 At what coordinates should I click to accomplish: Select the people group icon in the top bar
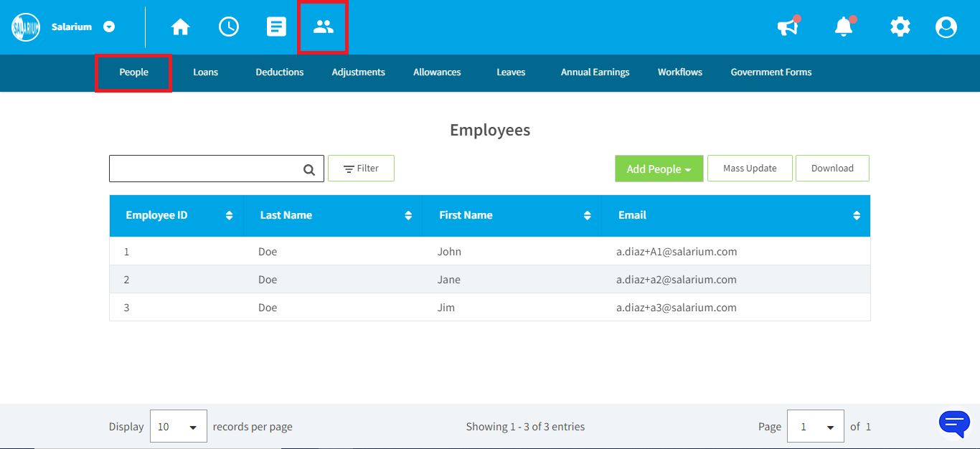[324, 27]
